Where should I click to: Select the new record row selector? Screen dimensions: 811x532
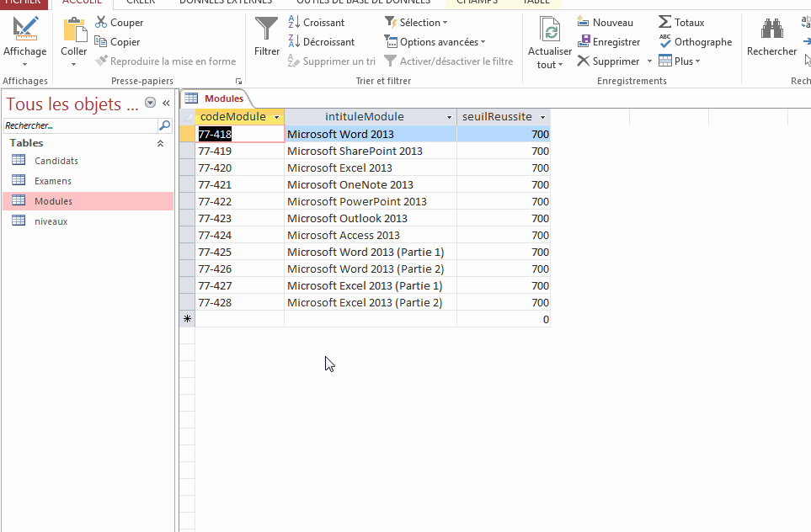tap(187, 319)
